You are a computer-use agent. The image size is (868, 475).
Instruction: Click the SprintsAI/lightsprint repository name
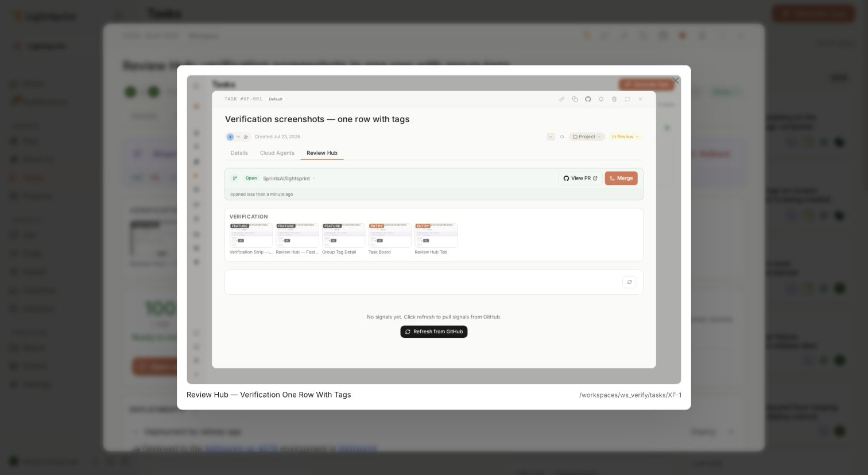[286, 178]
